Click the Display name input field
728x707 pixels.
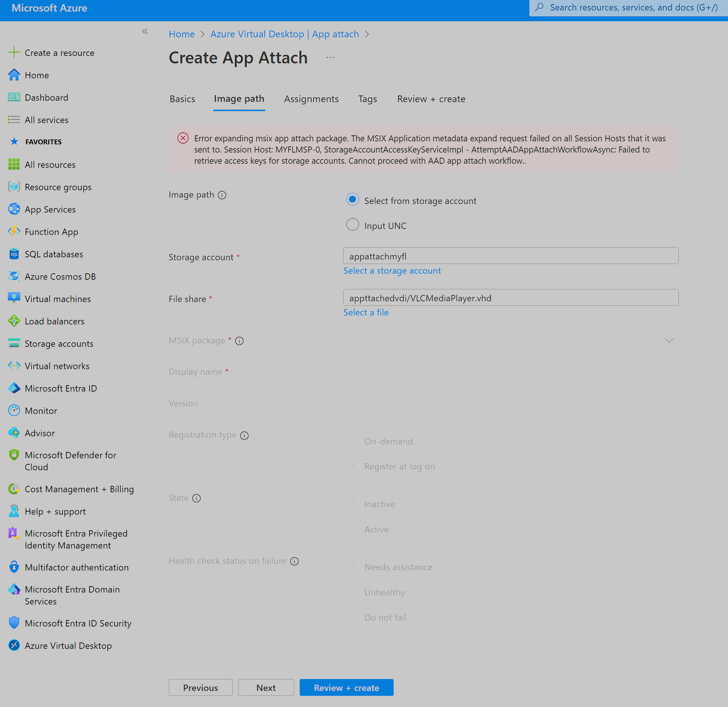click(511, 372)
